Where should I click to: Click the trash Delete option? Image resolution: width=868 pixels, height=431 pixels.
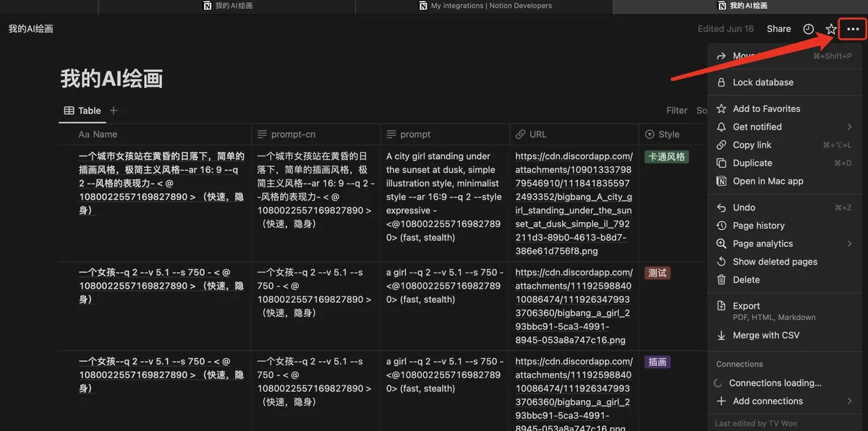(746, 280)
